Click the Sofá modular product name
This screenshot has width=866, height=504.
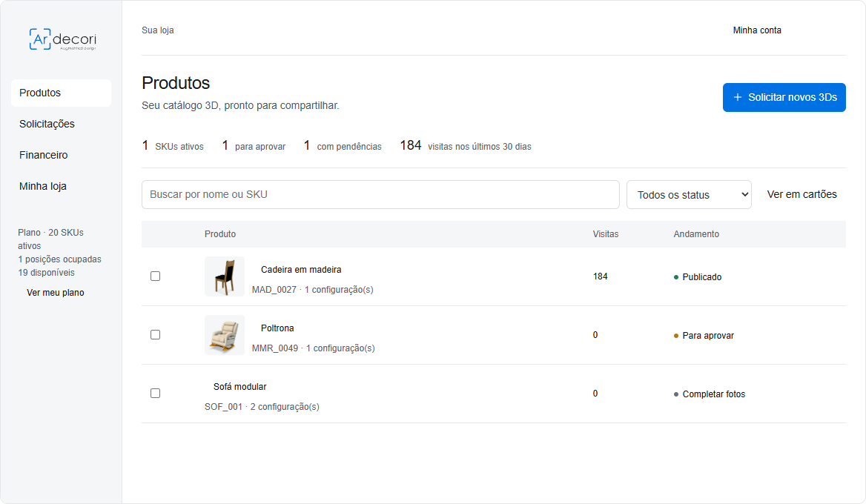pyautogui.click(x=239, y=386)
